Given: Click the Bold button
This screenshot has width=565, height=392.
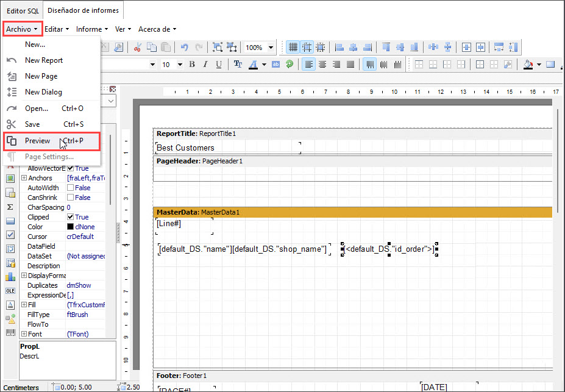Looking at the screenshot, I should (x=192, y=65).
